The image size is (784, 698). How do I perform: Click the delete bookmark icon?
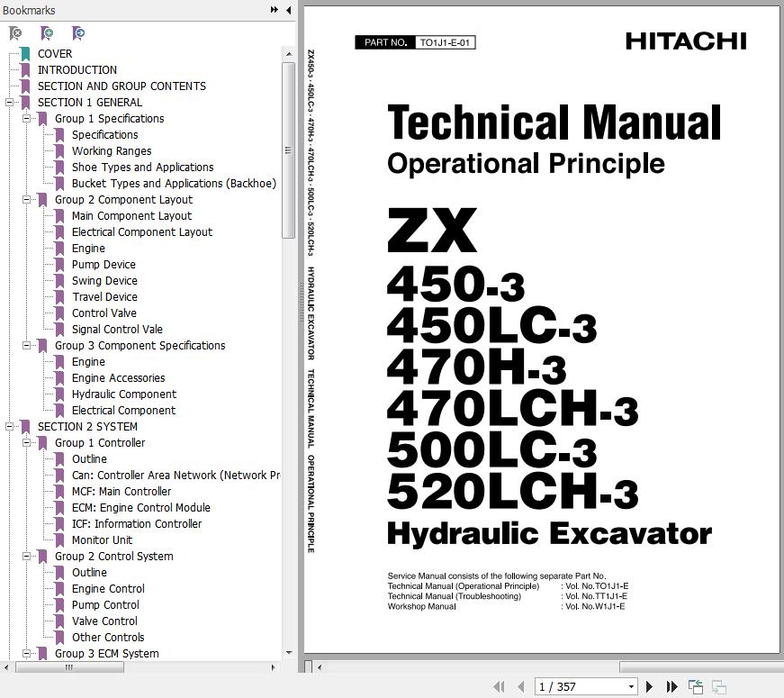(x=15, y=33)
